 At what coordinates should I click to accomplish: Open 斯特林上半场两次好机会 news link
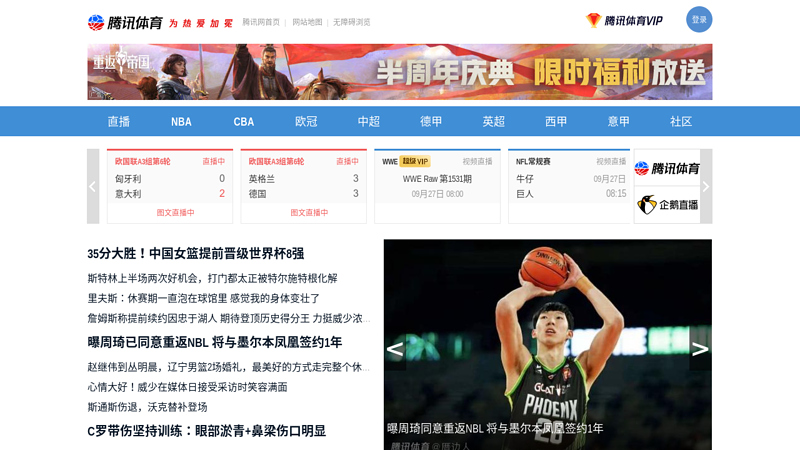(212, 278)
